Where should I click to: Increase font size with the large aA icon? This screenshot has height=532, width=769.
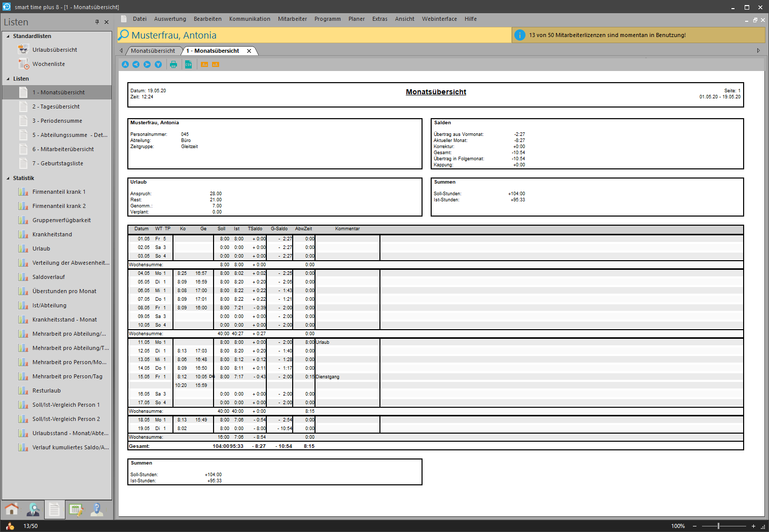tap(215, 64)
